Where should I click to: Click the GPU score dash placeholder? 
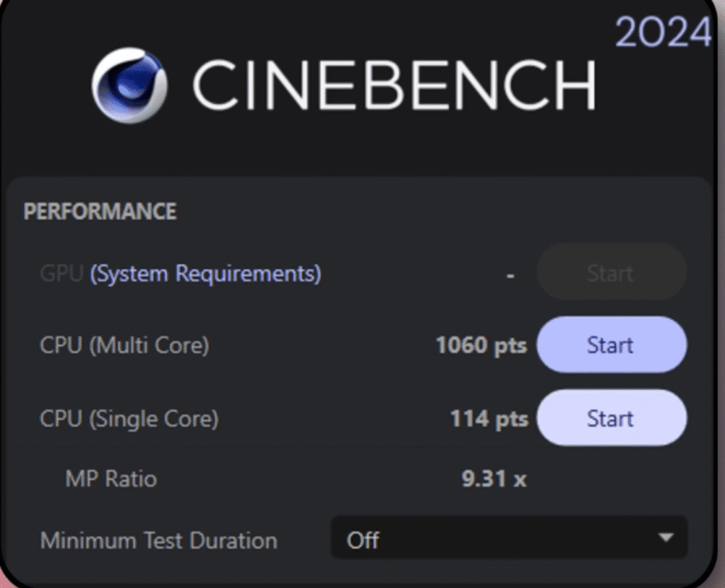tap(510, 275)
